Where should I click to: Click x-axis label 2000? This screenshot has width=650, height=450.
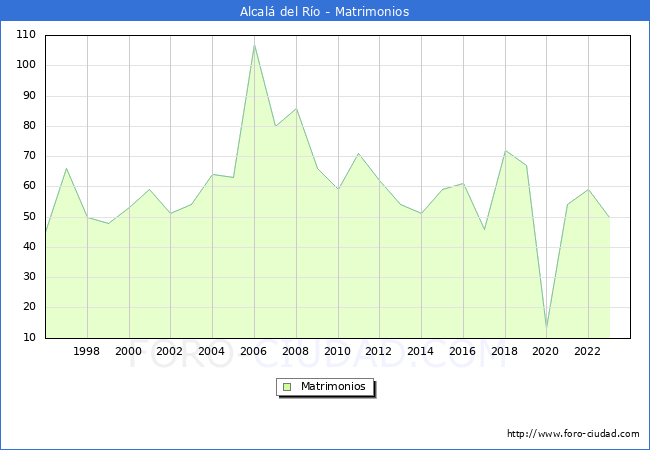click(128, 351)
